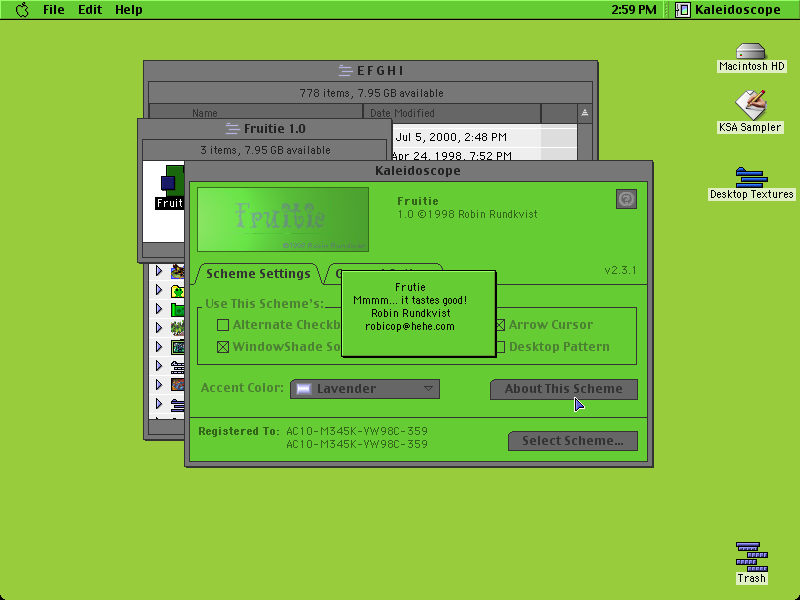Expand the row with the colorful mosaic icon
This screenshot has width=800, height=600.
pos(159,384)
